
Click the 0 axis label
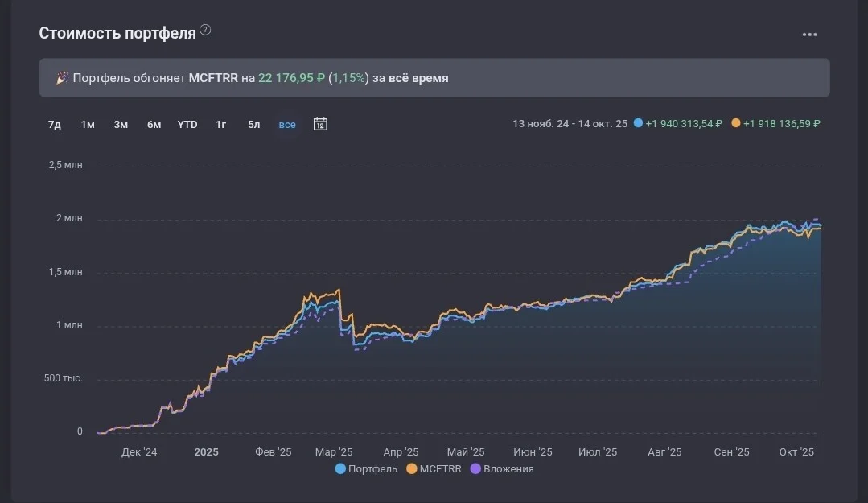pyautogui.click(x=80, y=431)
